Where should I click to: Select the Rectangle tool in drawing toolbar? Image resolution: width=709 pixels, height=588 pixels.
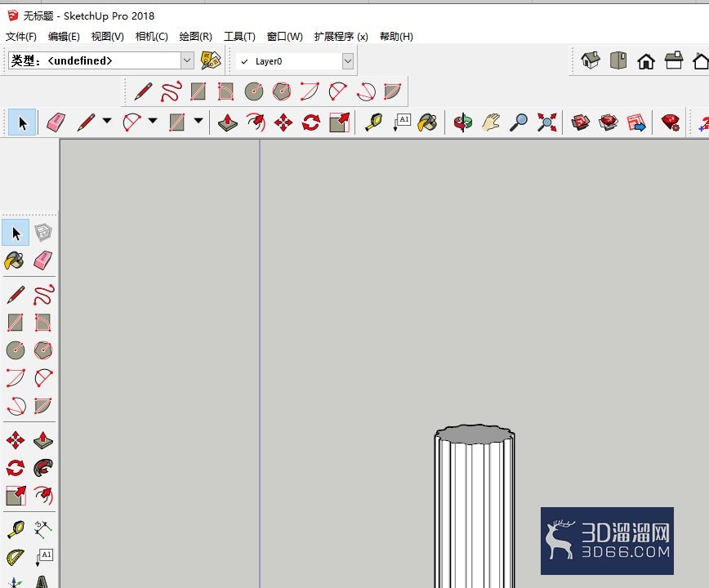pos(198,91)
